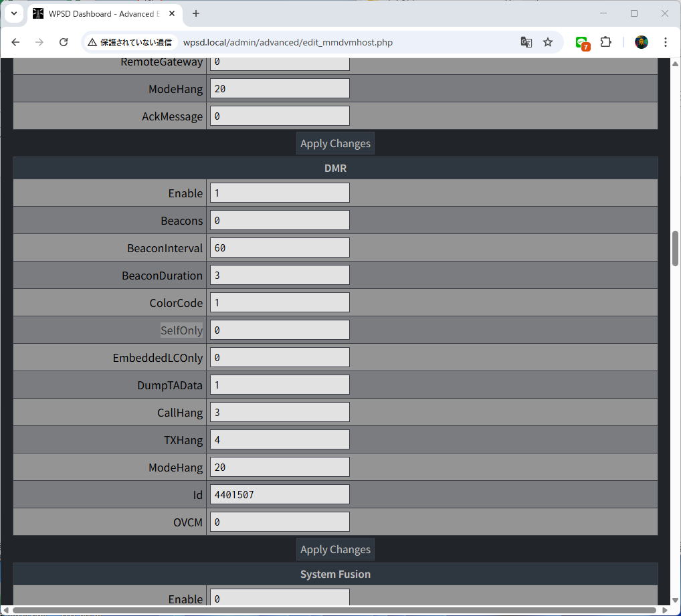Click Apply Changes below the OVCM field
The height and width of the screenshot is (616, 681).
[x=335, y=549]
